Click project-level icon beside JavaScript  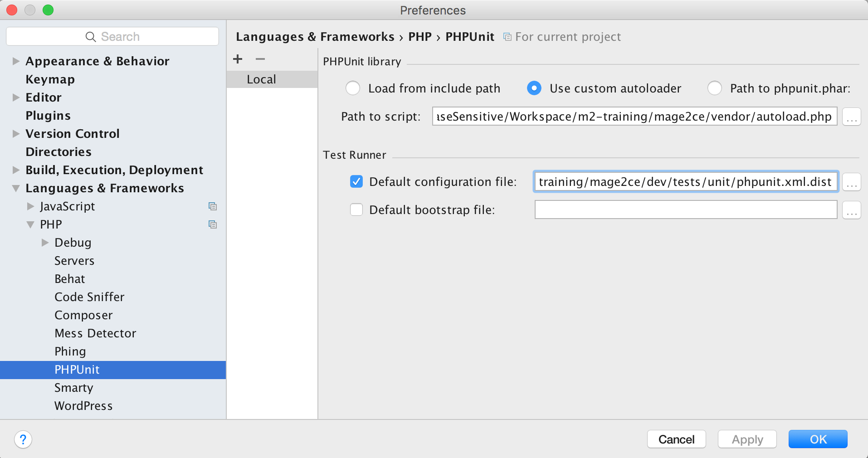point(212,206)
